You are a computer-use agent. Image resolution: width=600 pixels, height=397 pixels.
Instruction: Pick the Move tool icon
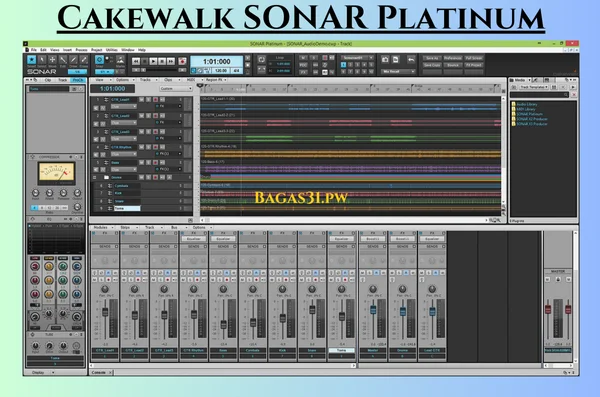click(x=52, y=60)
